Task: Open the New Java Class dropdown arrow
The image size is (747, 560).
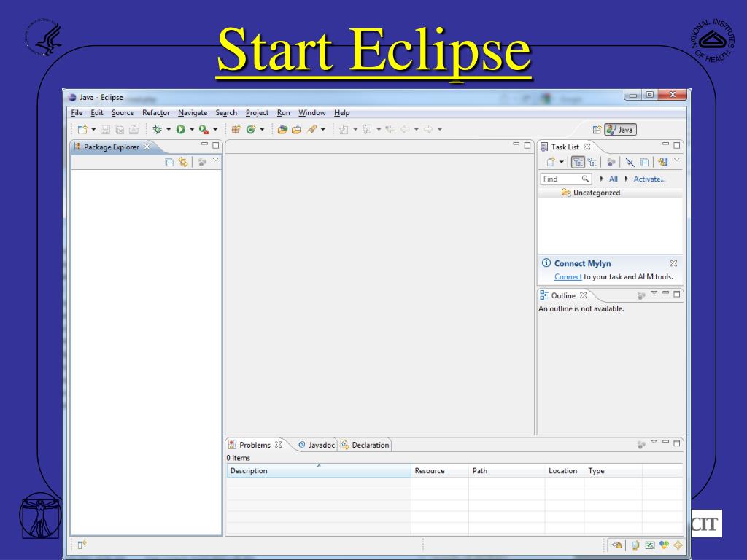Action: 262,130
